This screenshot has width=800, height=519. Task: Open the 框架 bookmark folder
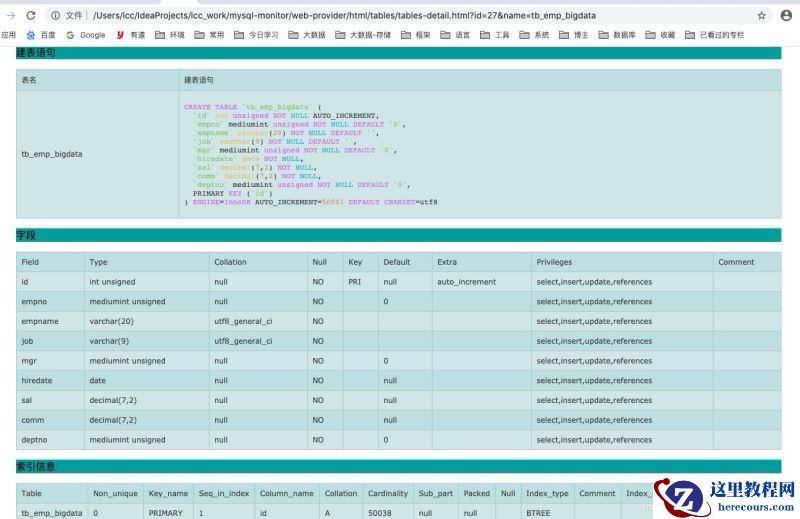click(416, 35)
